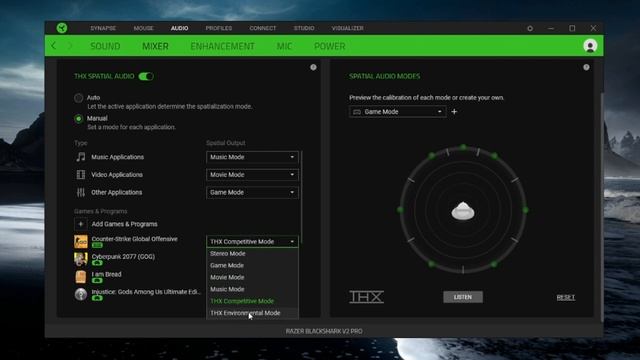Viewport: 640px width, 360px height.
Task: Open the MIC subtab
Action: (284, 46)
